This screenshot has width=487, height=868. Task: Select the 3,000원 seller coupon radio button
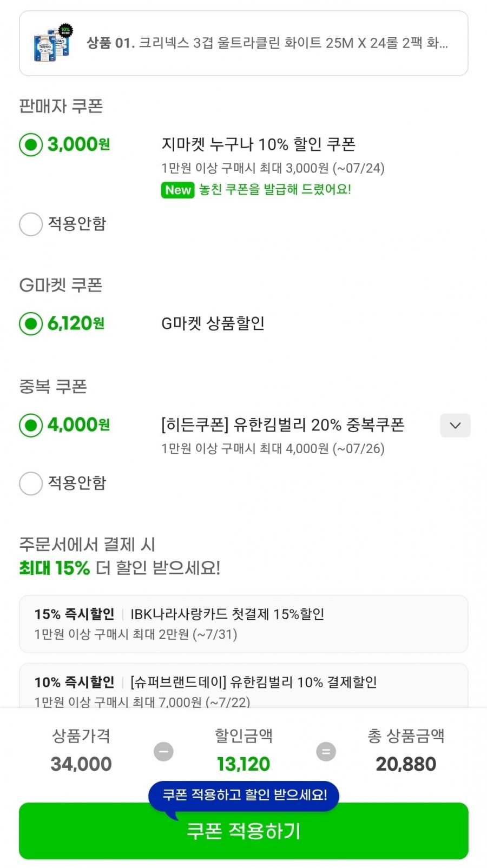pyautogui.click(x=31, y=144)
